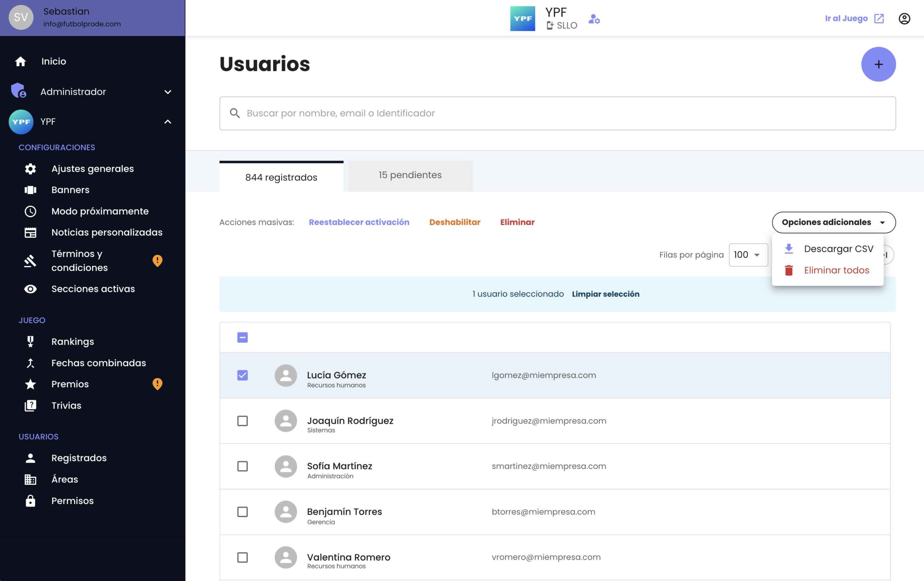
Task: Click the Secciones activas eye icon
Action: [x=30, y=289]
